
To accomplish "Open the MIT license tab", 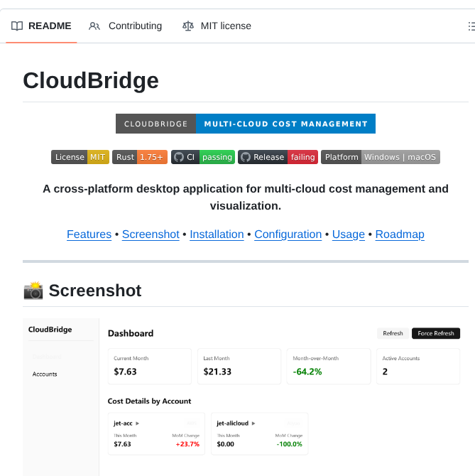I will (217, 26).
